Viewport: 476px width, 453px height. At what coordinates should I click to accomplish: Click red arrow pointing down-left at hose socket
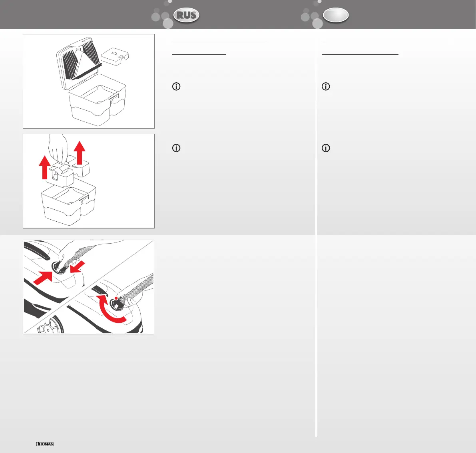(78, 267)
